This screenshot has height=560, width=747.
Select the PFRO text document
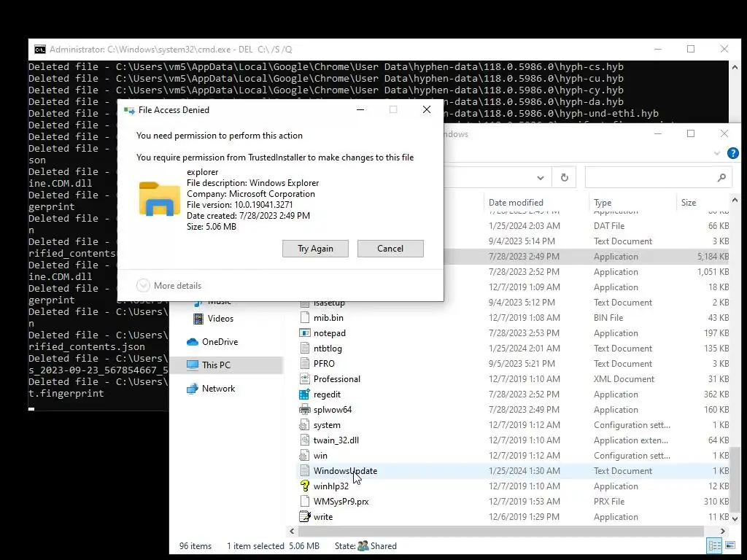pyautogui.click(x=324, y=363)
